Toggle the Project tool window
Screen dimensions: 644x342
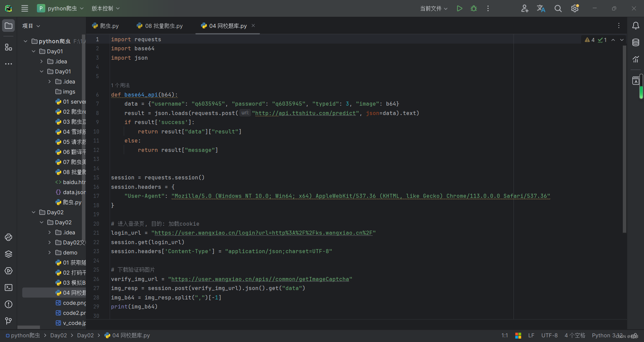(9, 26)
